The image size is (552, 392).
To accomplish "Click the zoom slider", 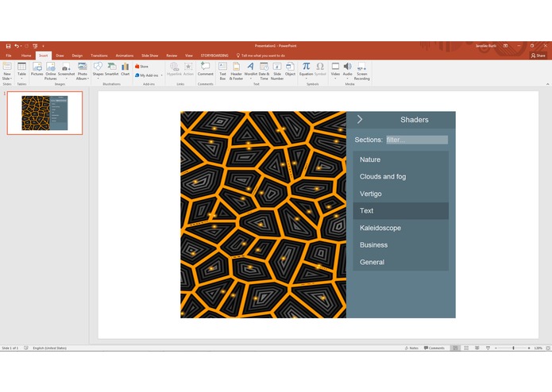I will point(512,348).
